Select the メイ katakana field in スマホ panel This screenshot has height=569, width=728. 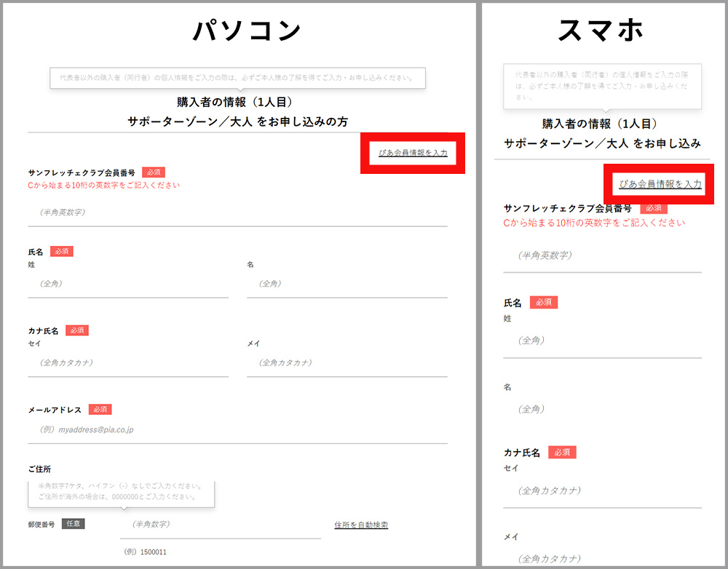(602, 559)
